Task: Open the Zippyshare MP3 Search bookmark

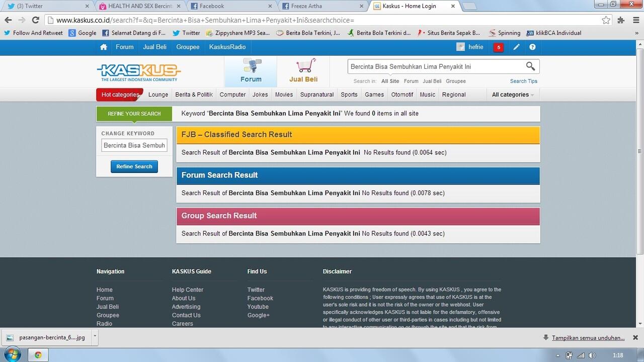Action: [x=237, y=33]
